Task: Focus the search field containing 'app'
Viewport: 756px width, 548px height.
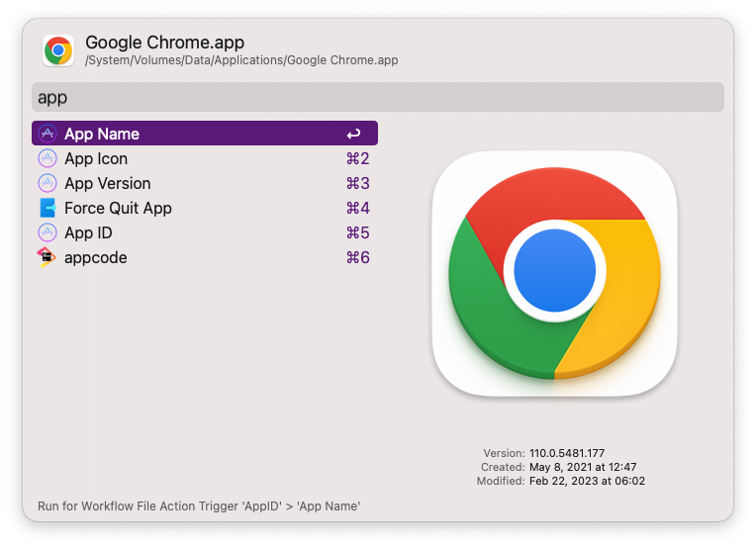Action: click(x=378, y=97)
